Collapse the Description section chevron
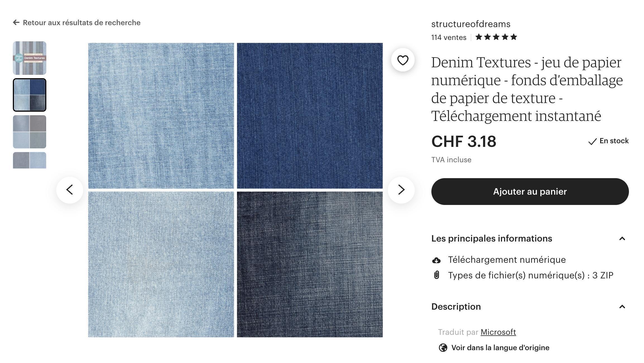 [622, 307]
